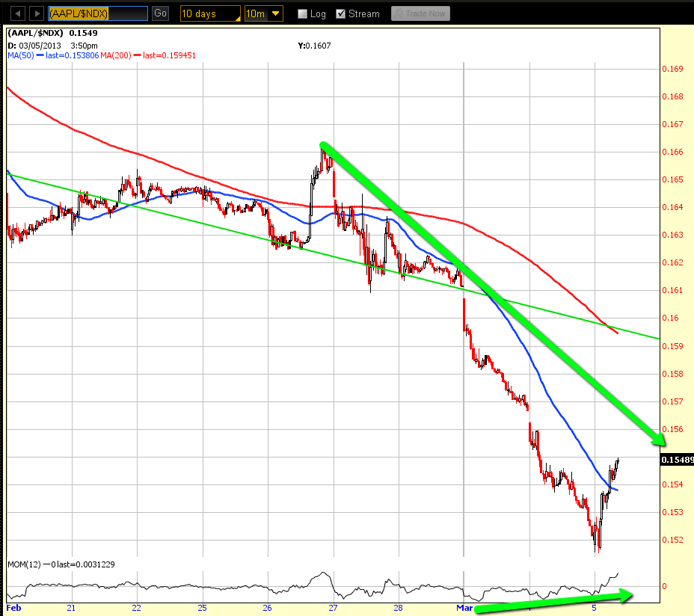Click the 27 date axis label
Image resolution: width=694 pixels, height=616 pixels.
pos(333,608)
